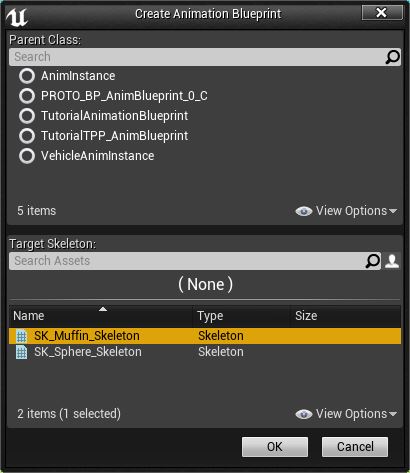The width and height of the screenshot is (410, 473).
Task: Click the Unreal Engine logo icon
Action: pyautogui.click(x=17, y=17)
